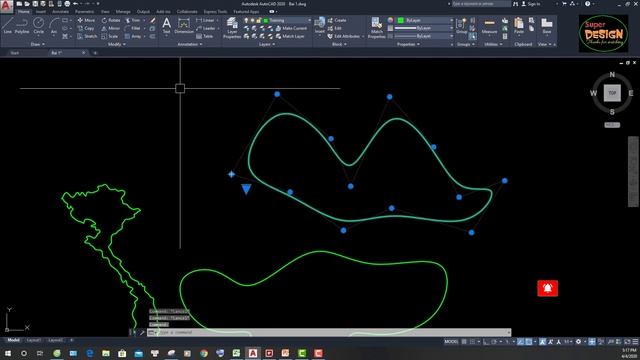
Task: Activate the Scale command
Action: click(110, 36)
